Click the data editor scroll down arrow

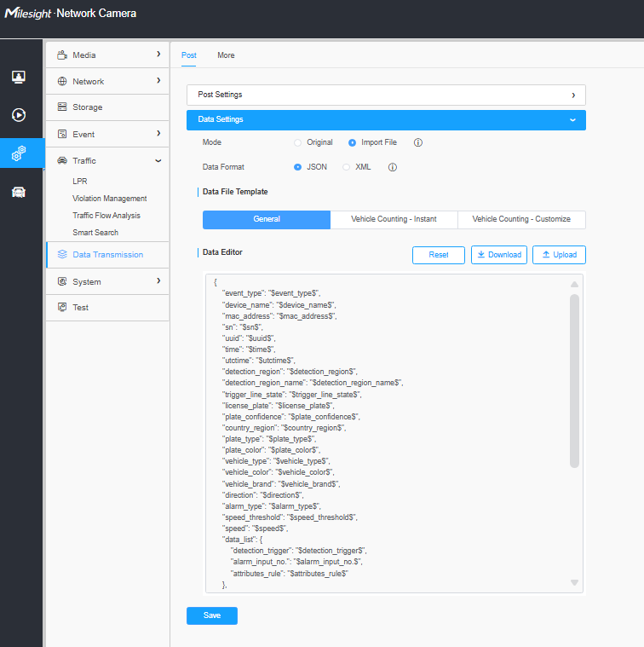[x=574, y=582]
